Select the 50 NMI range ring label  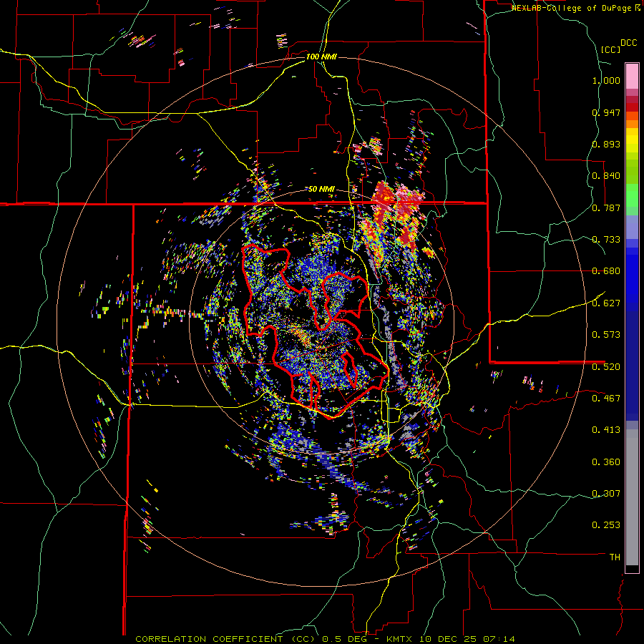pyautogui.click(x=321, y=189)
